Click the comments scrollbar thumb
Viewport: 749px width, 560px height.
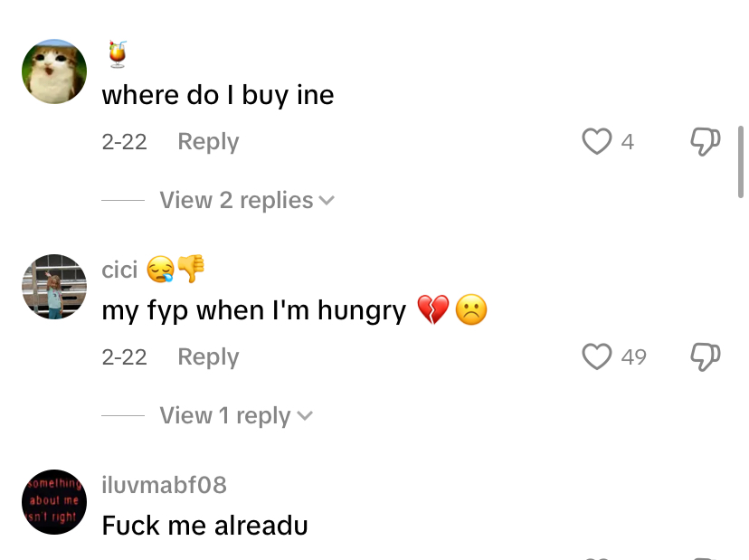740,161
